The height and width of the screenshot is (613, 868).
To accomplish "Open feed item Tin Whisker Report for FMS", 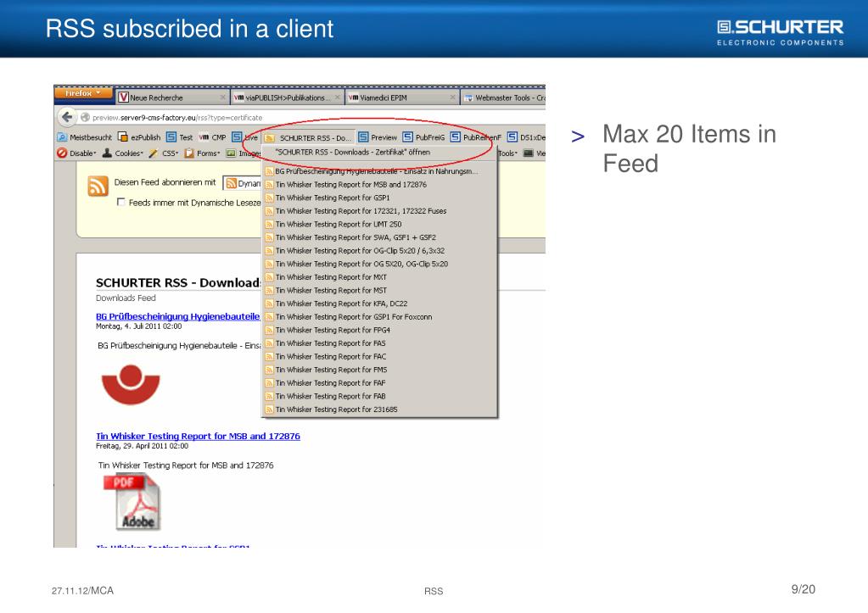I will pyautogui.click(x=380, y=371).
